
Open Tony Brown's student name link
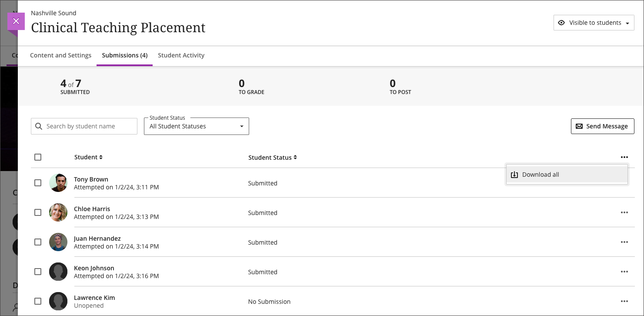pos(91,179)
